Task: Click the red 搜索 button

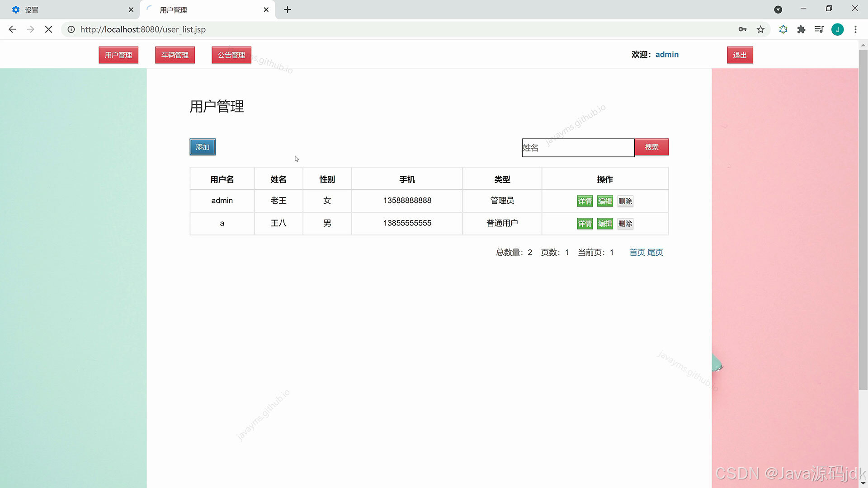Action: [651, 147]
